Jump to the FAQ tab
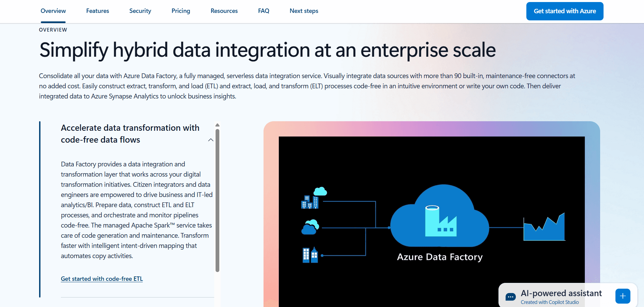The image size is (644, 307). click(x=264, y=11)
